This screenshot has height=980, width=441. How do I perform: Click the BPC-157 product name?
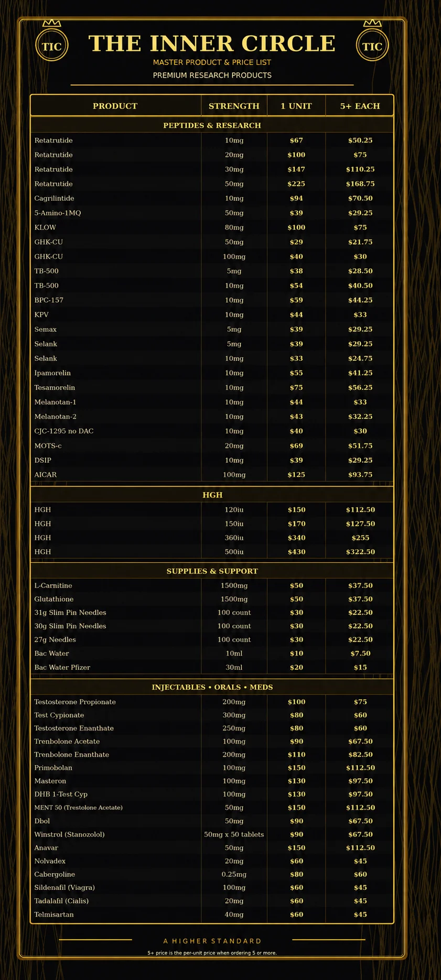49,300
